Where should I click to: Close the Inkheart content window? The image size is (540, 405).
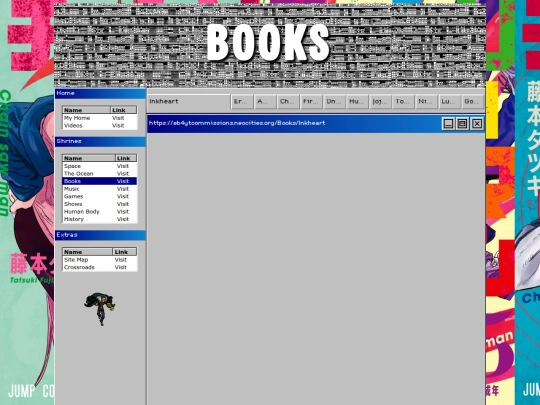(x=477, y=124)
